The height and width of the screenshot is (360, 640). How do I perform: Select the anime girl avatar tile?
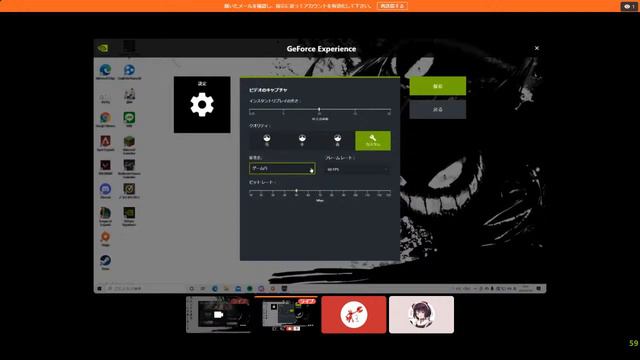click(x=421, y=314)
